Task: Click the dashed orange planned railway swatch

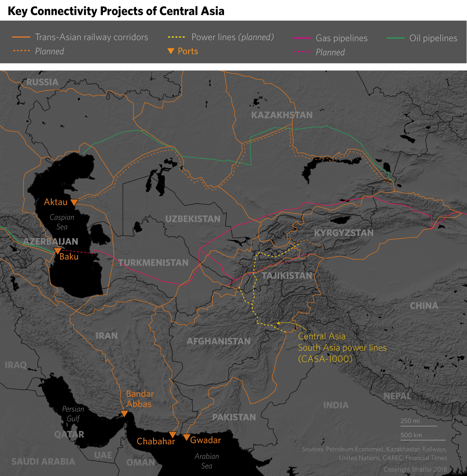Action: click(x=21, y=51)
